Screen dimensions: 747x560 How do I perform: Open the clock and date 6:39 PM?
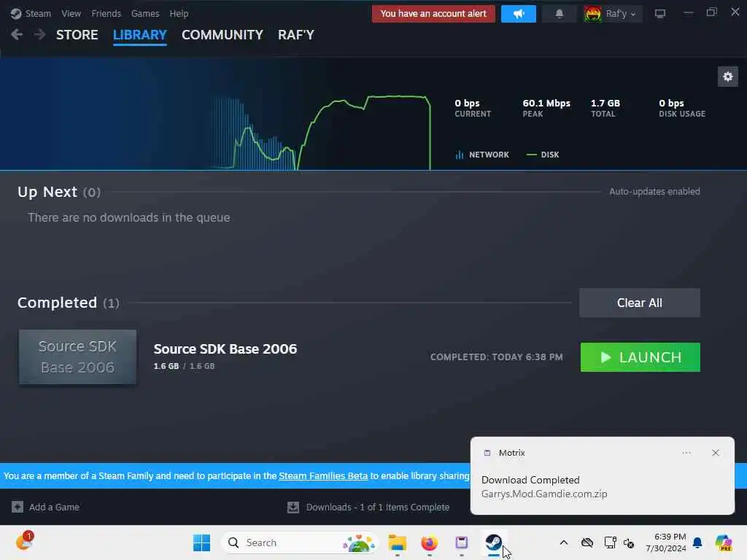pos(665,542)
